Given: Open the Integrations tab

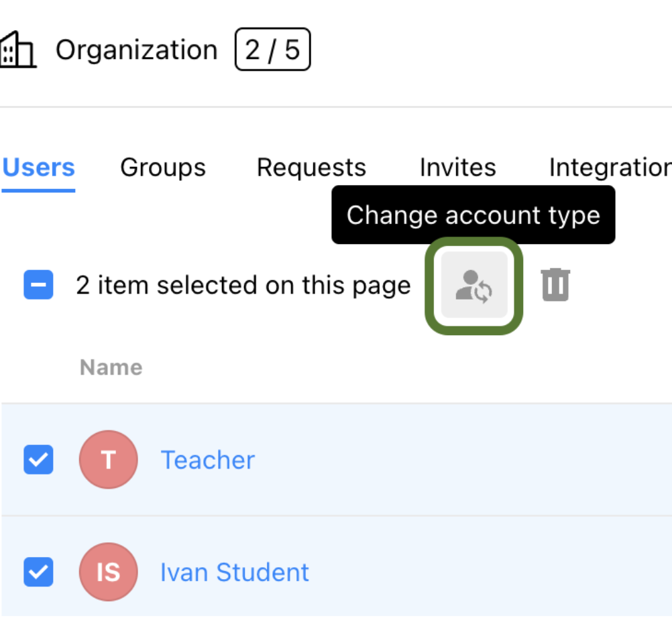Looking at the screenshot, I should click(x=610, y=168).
